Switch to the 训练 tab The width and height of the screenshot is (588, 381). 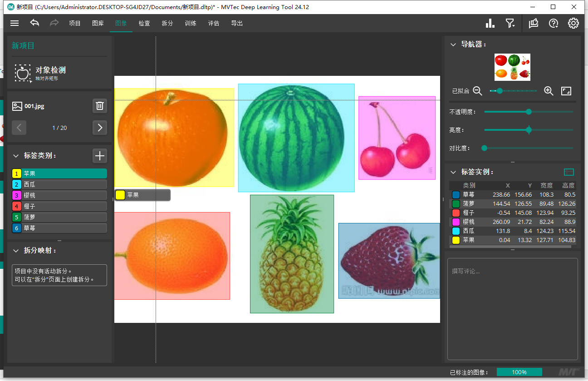tap(191, 23)
